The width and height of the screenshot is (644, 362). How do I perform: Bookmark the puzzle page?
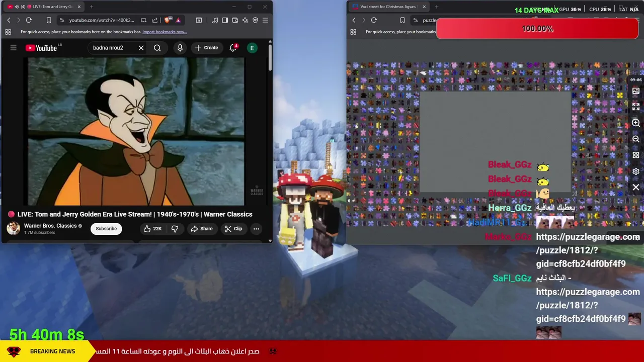click(402, 20)
